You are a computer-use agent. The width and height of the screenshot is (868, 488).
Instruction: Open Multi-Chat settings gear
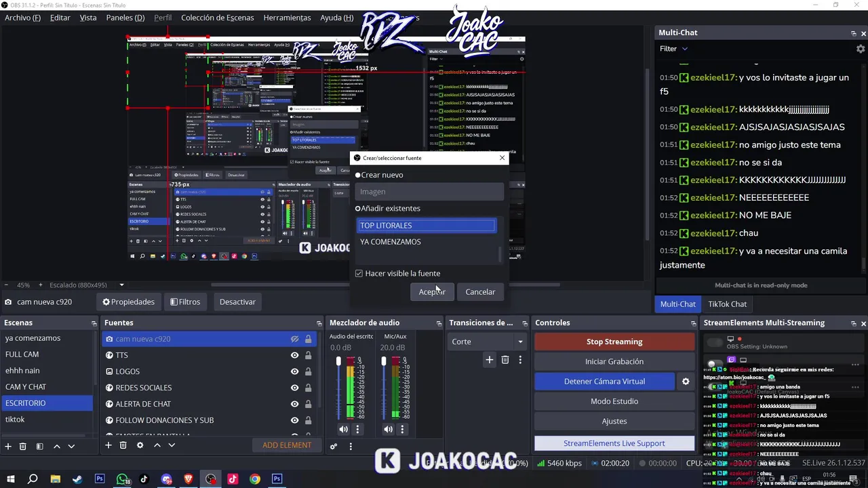tap(861, 49)
